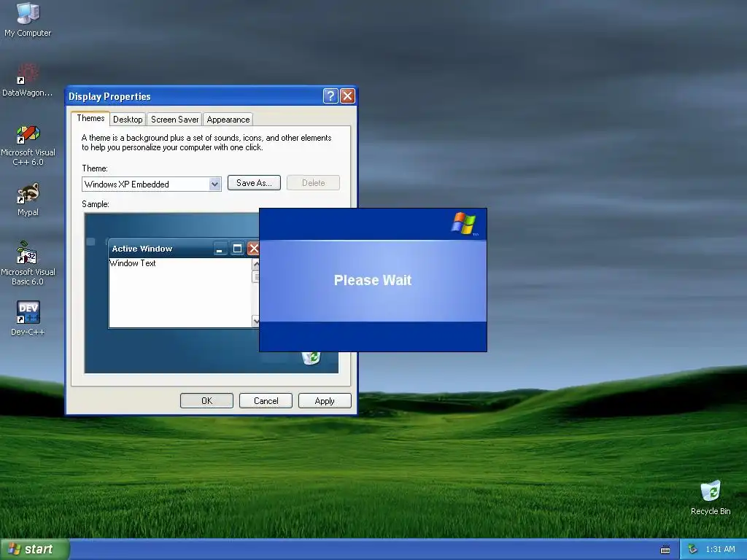
Task: Close the Display Properties dialog
Action: pos(347,96)
